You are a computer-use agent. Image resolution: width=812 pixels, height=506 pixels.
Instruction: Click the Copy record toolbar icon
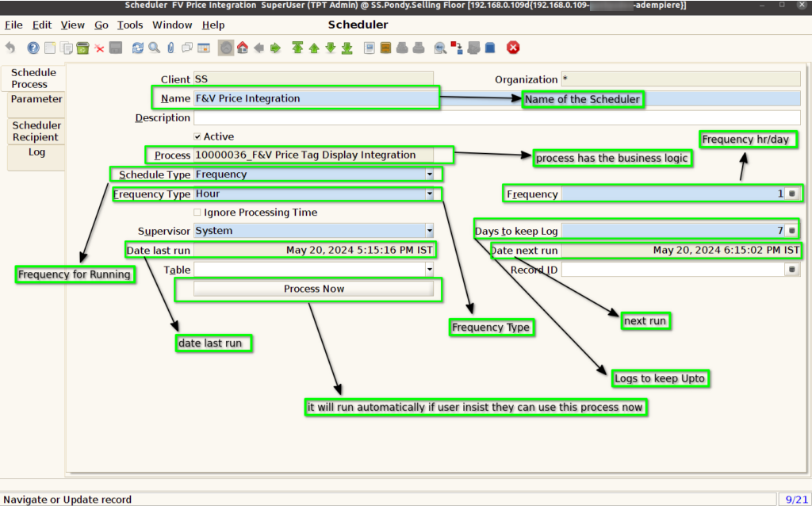click(x=67, y=48)
